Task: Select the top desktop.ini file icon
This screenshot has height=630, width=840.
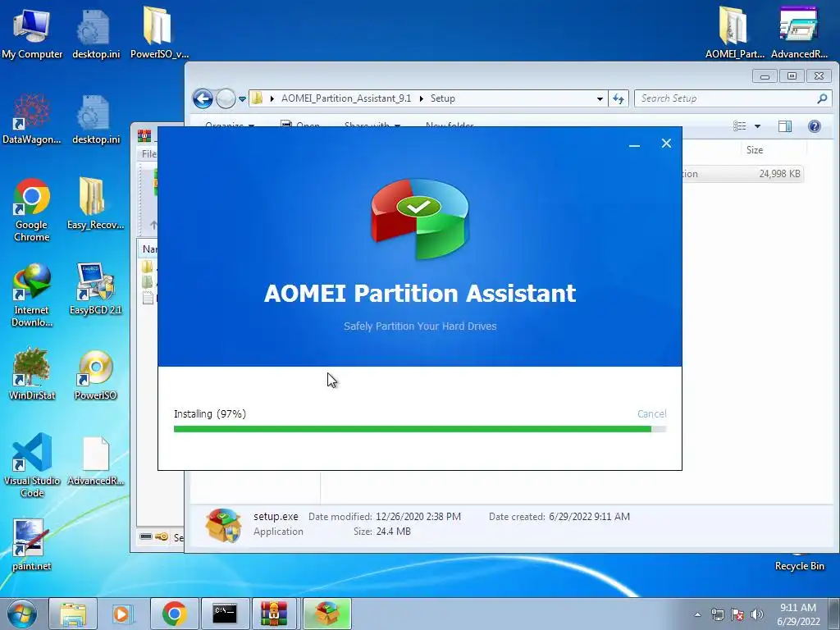Action: coord(95,32)
